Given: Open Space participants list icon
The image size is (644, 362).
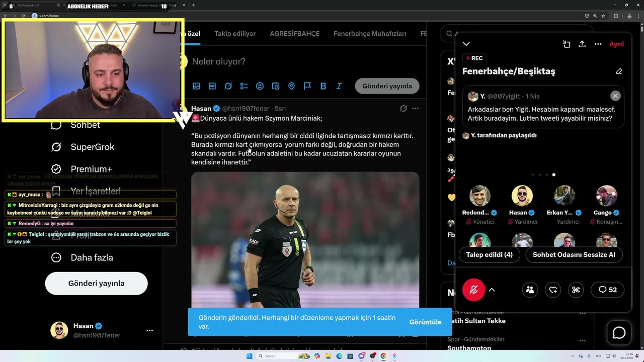Looking at the screenshot, I should click(530, 290).
